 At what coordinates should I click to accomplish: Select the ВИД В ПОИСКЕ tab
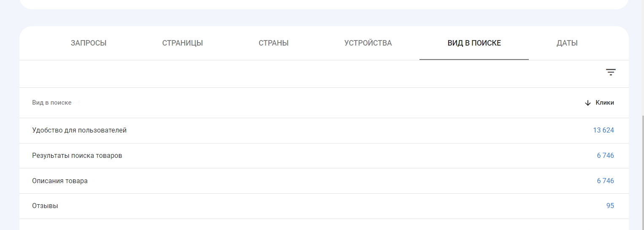point(474,43)
